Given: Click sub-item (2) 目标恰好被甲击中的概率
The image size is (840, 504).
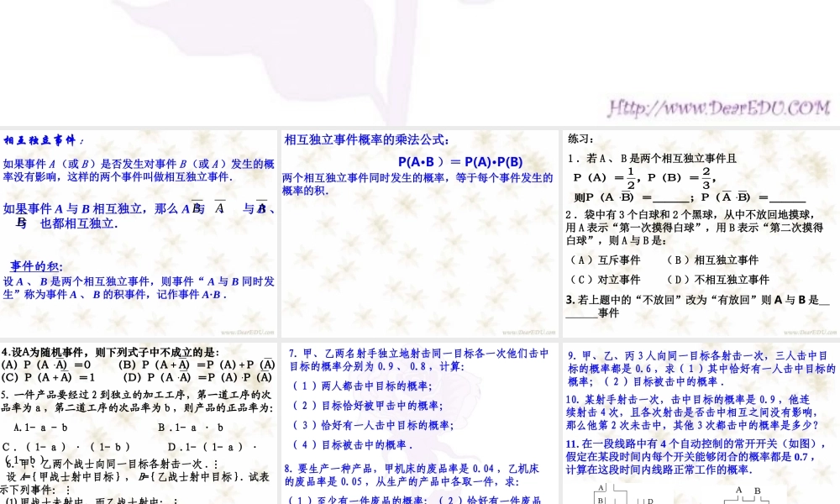Looking at the screenshot, I should coord(368,406).
